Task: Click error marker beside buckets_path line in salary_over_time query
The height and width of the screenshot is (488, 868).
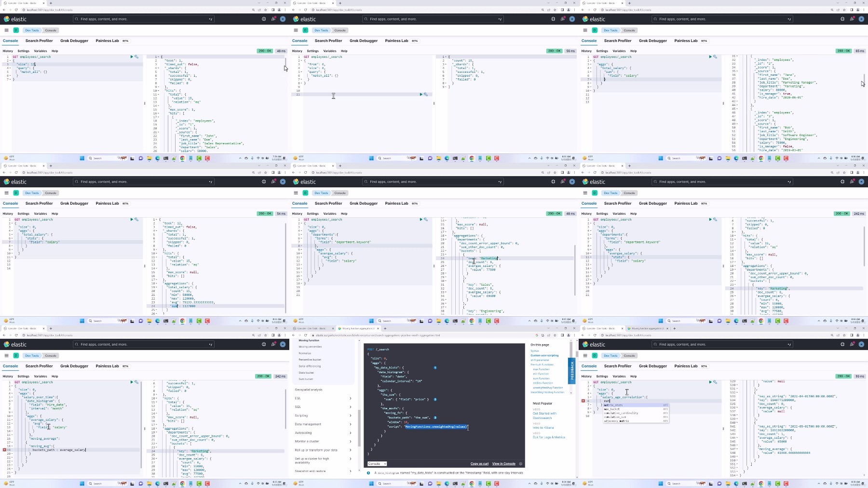Action: (4, 450)
